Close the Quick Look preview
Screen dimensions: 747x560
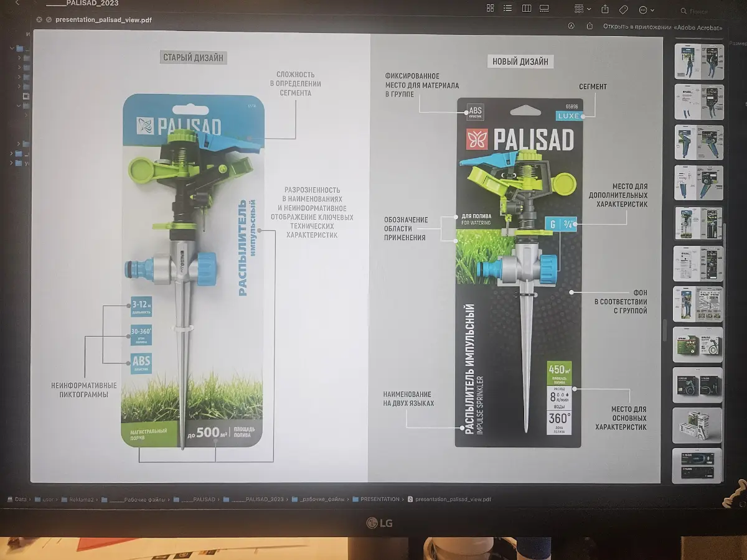(x=40, y=20)
